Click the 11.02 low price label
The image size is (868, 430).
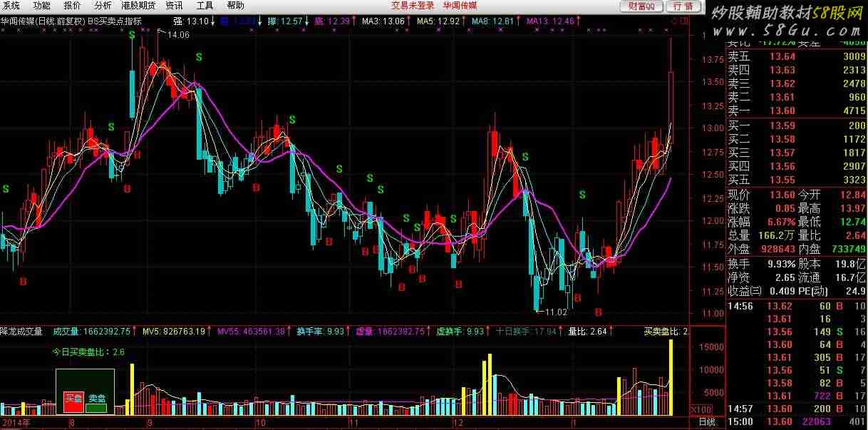click(x=556, y=312)
